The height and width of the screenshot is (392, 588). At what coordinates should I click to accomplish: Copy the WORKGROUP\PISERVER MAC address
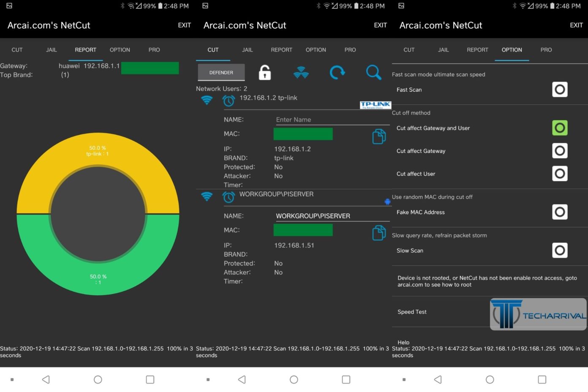point(379,232)
